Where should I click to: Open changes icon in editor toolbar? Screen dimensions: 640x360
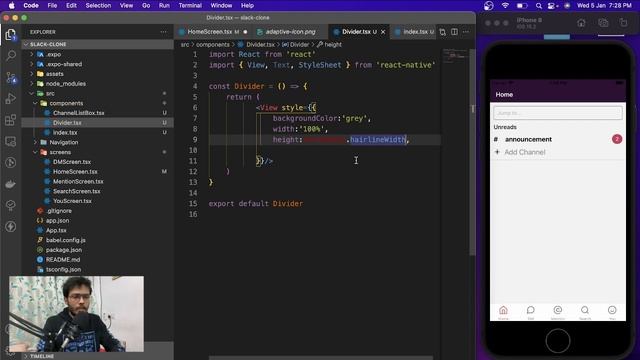[442, 31]
